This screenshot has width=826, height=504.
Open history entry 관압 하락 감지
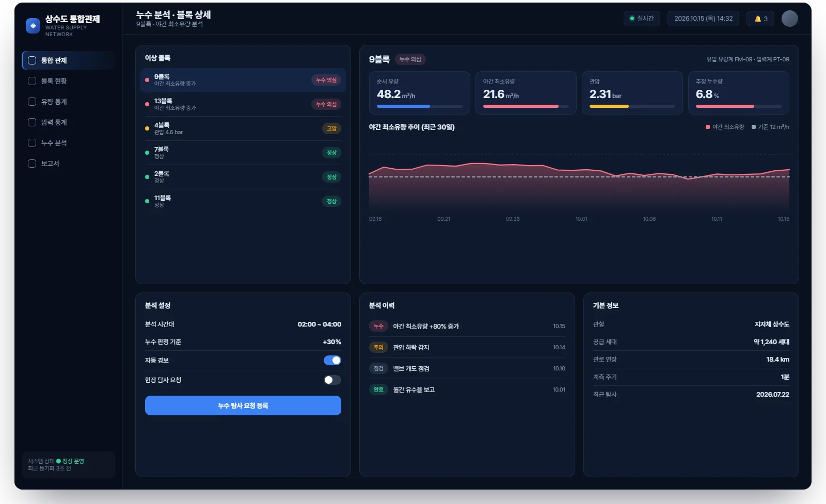pyautogui.click(x=467, y=347)
